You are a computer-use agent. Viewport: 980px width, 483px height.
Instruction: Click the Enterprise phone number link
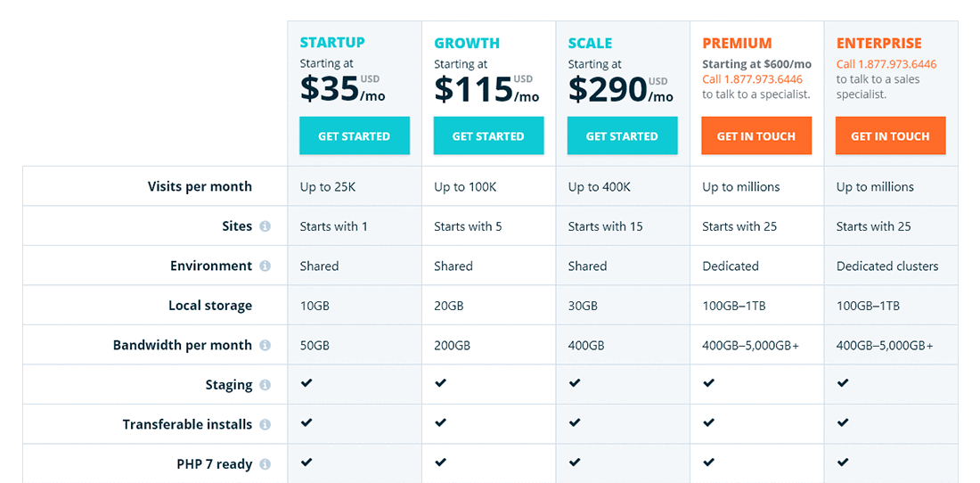[886, 64]
